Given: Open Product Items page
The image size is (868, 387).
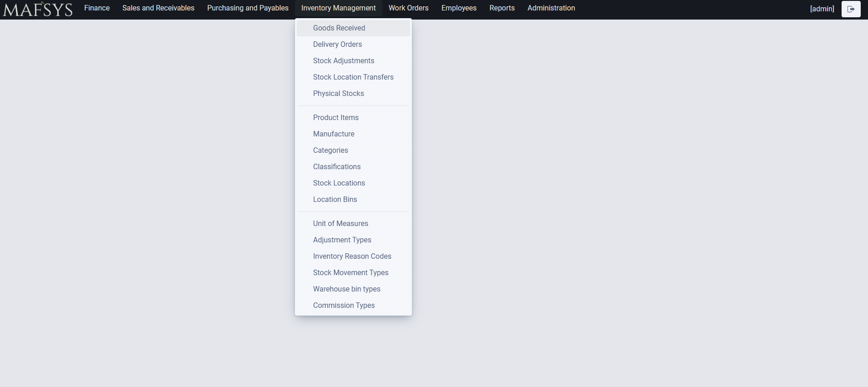Looking at the screenshot, I should coord(335,117).
